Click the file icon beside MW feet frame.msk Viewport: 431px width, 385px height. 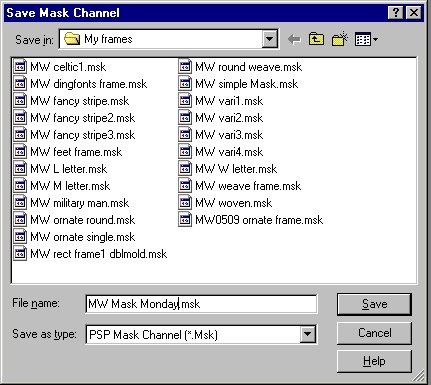[20, 152]
